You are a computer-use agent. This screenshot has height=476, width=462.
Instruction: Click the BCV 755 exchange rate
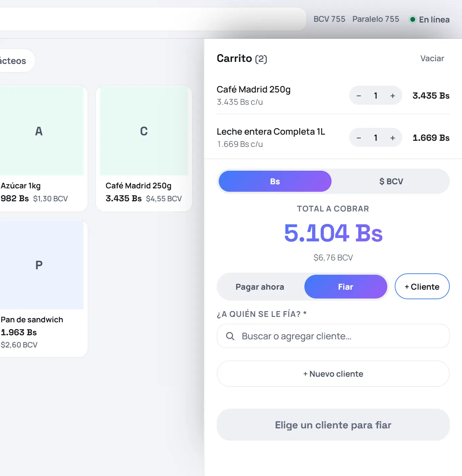point(329,19)
